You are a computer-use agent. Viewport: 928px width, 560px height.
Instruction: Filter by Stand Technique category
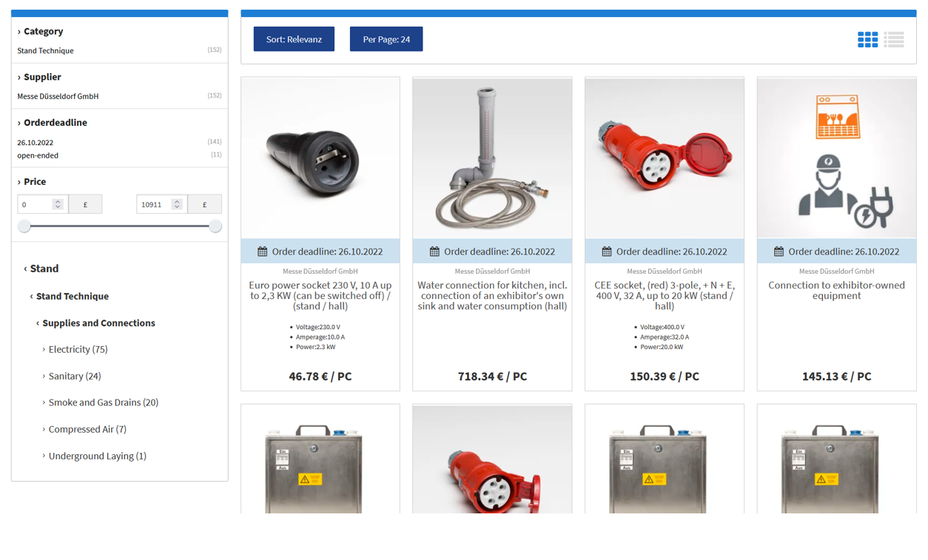46,51
